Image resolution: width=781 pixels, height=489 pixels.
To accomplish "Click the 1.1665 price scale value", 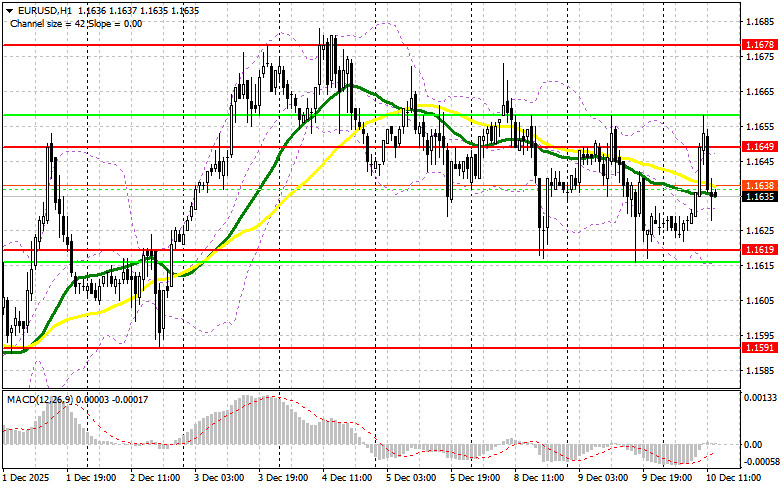I will (x=759, y=92).
